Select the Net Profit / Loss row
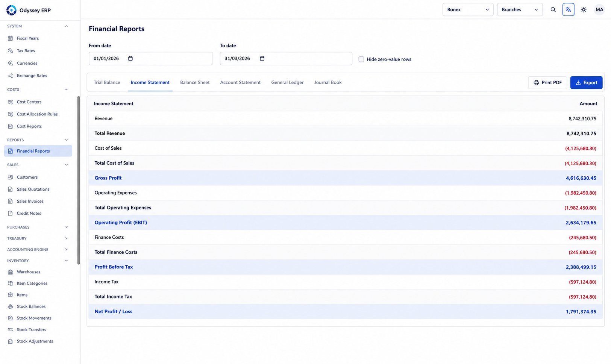This screenshot has height=364, width=611. pyautogui.click(x=346, y=312)
